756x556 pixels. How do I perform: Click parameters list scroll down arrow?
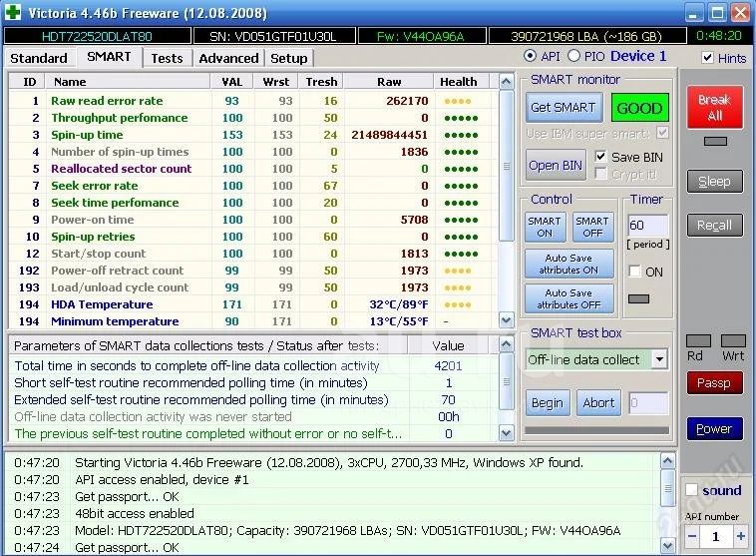(x=506, y=433)
